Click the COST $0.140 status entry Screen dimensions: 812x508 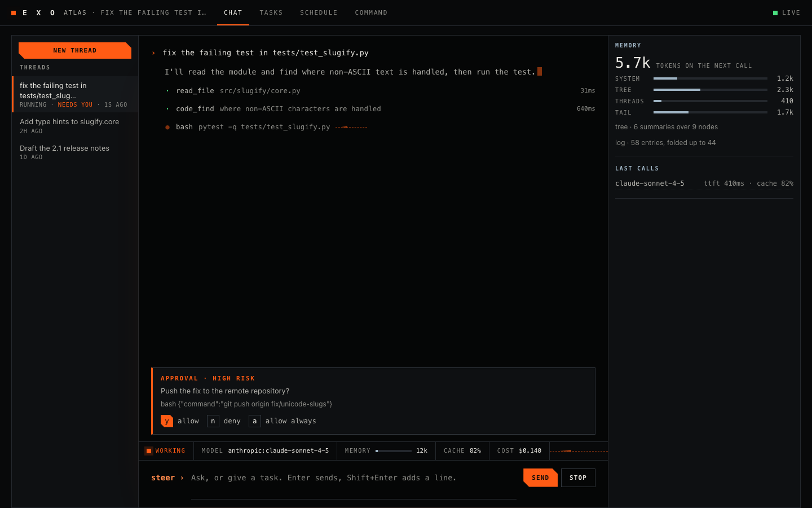point(519,451)
